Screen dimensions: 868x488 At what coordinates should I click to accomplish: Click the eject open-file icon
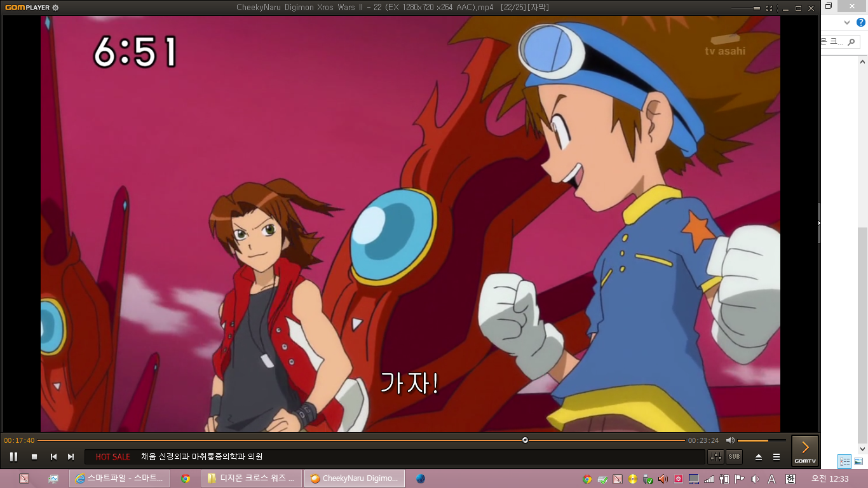tap(759, 456)
